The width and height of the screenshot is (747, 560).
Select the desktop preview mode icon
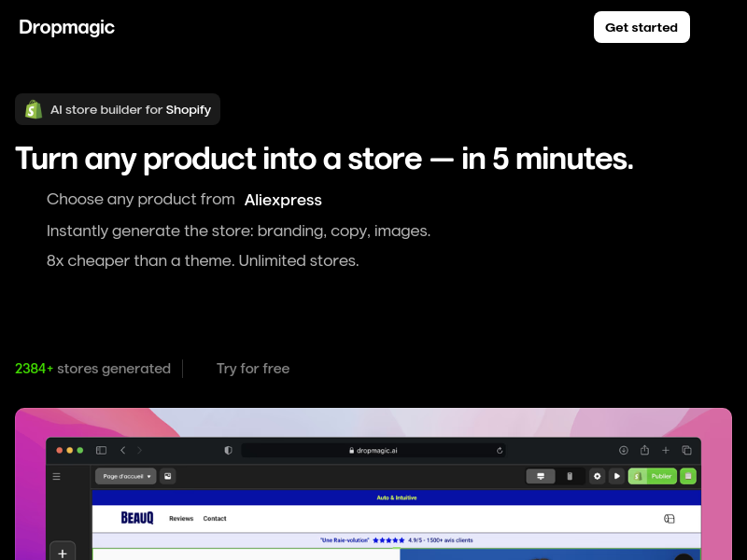click(x=541, y=476)
